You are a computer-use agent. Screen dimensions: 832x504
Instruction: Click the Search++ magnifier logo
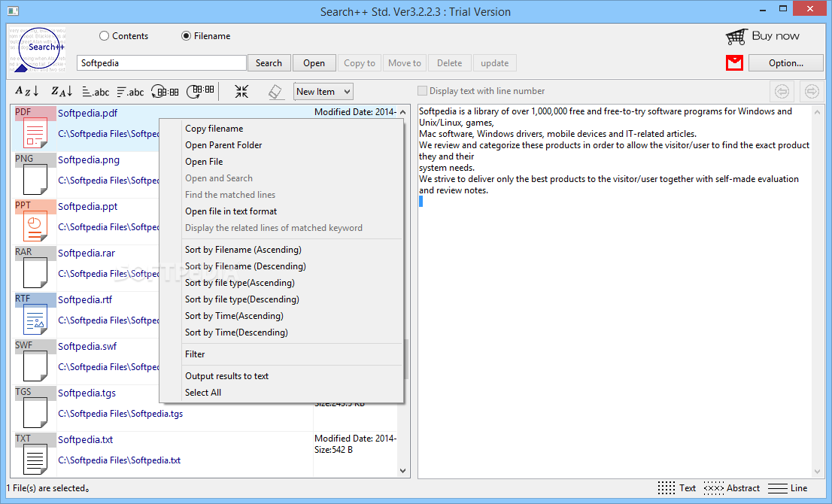pyautogui.click(x=37, y=50)
